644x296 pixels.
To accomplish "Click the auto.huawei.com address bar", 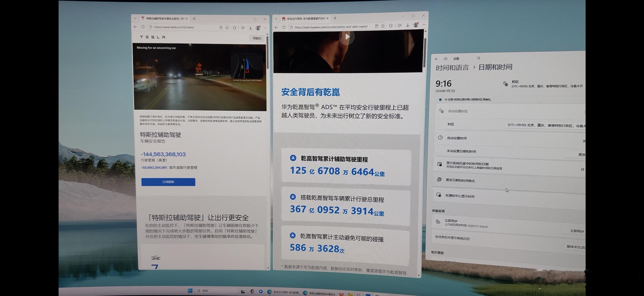I will [x=337, y=26].
